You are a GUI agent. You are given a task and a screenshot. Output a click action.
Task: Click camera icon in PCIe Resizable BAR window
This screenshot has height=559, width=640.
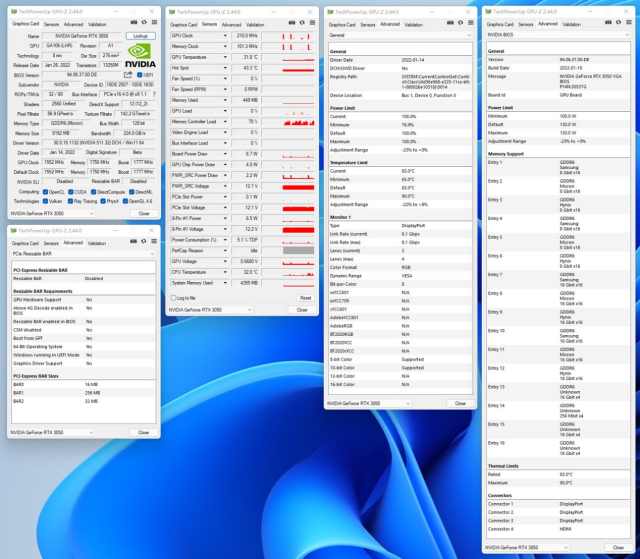(x=133, y=242)
